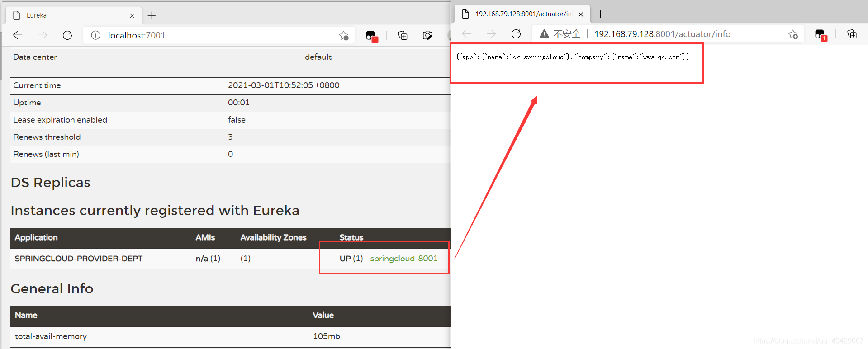Click the SPRINGCLOUD-PROVIDER-DEPT application cell
The height and width of the screenshot is (349, 868).
[x=79, y=259]
